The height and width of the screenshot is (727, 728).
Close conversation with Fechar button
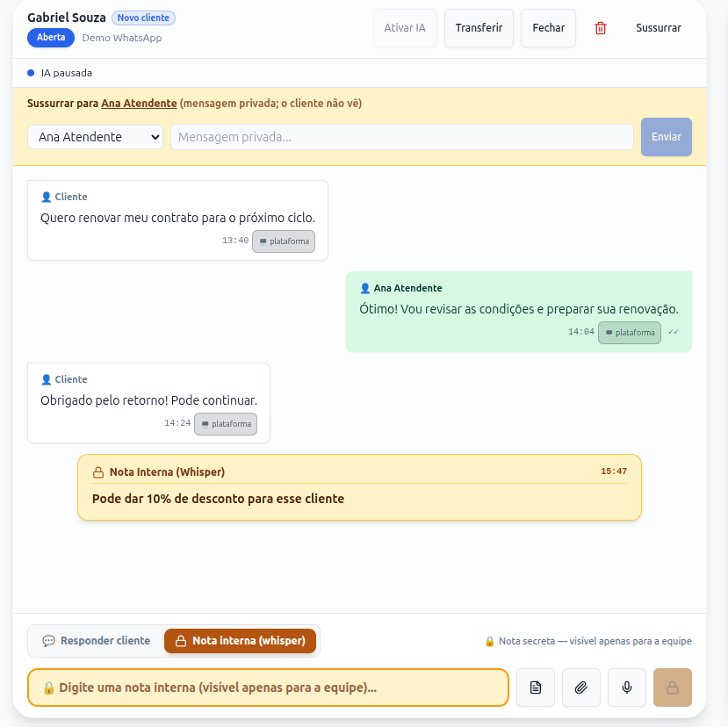point(548,28)
